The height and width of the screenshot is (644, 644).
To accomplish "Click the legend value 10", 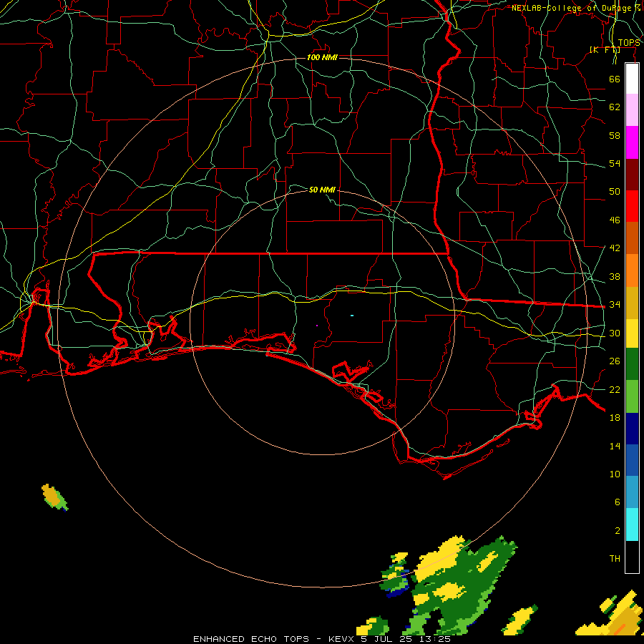I will pyautogui.click(x=615, y=474).
